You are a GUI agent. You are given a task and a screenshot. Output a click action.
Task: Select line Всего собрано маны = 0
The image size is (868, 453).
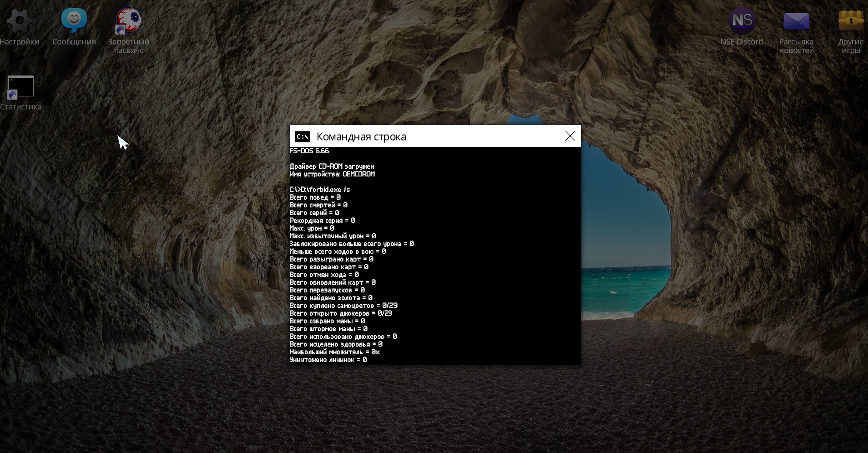click(x=328, y=321)
